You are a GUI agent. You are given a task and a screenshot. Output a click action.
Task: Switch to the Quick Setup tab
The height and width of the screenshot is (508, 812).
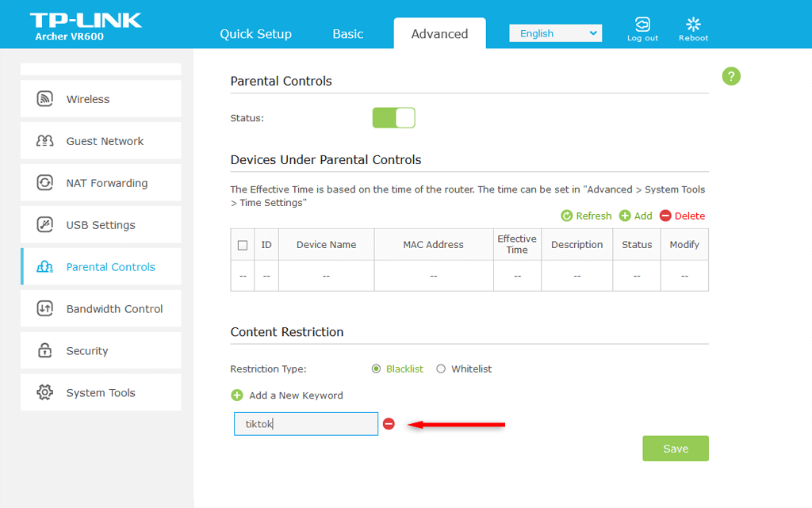pos(255,34)
